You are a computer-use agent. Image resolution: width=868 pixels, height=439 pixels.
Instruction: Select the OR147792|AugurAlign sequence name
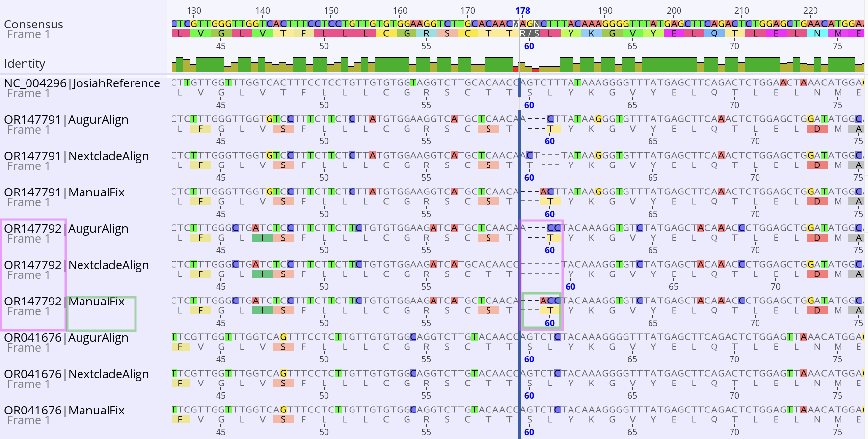[x=66, y=229]
